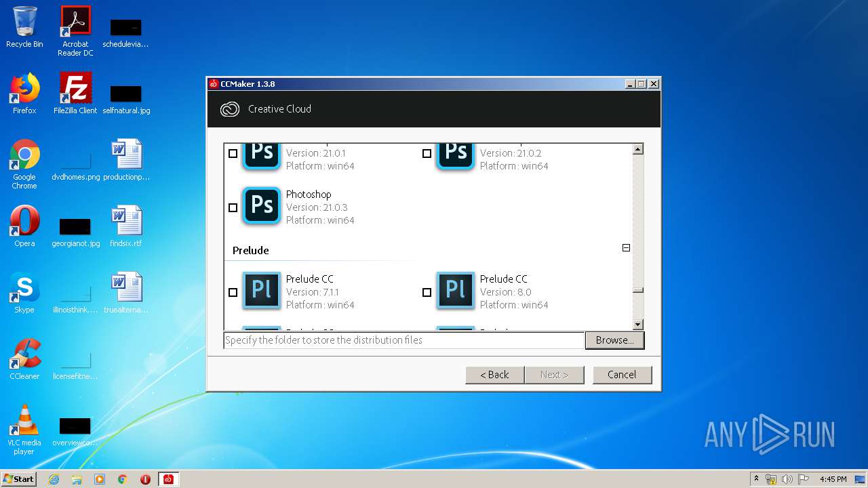This screenshot has width=868, height=488.
Task: Select the georgianot.jpg desktop file
Action: (x=75, y=232)
